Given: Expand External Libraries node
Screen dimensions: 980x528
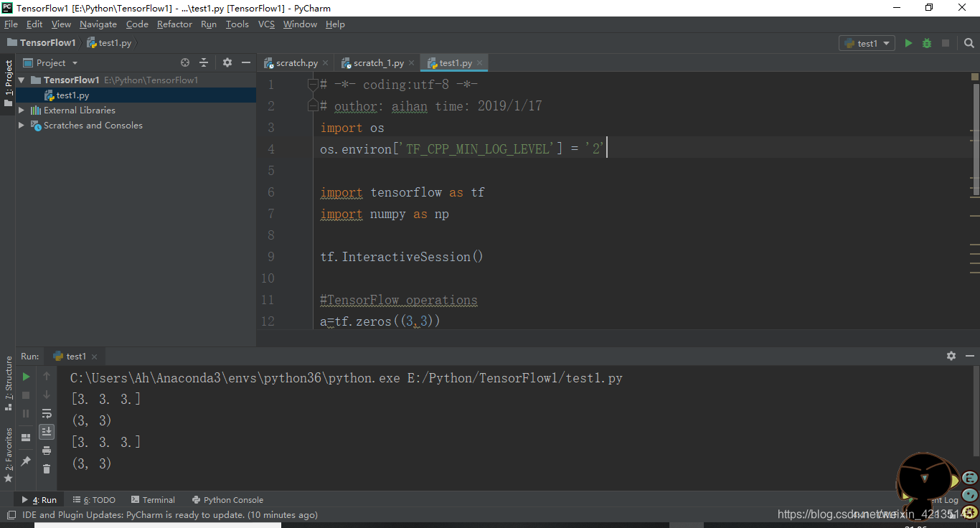Looking at the screenshot, I should click(x=22, y=110).
